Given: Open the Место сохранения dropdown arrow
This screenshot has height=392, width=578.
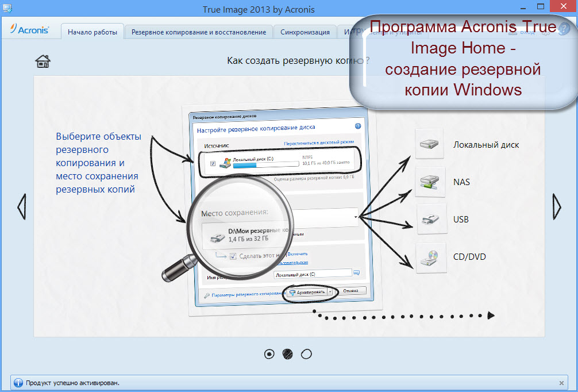Looking at the screenshot, I should click(x=355, y=217).
